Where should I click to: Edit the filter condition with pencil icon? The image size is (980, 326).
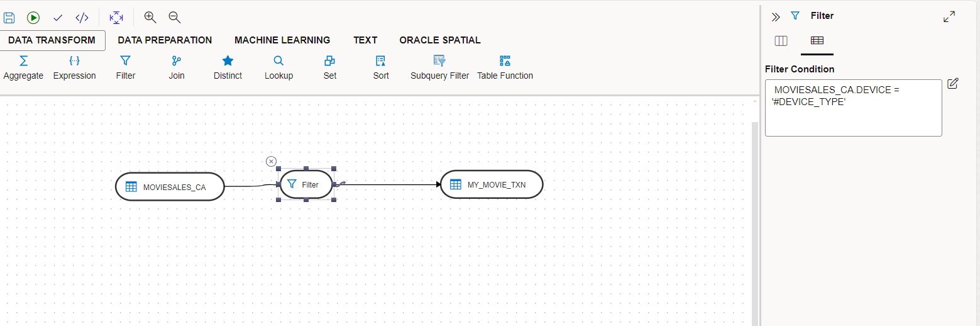coord(953,84)
